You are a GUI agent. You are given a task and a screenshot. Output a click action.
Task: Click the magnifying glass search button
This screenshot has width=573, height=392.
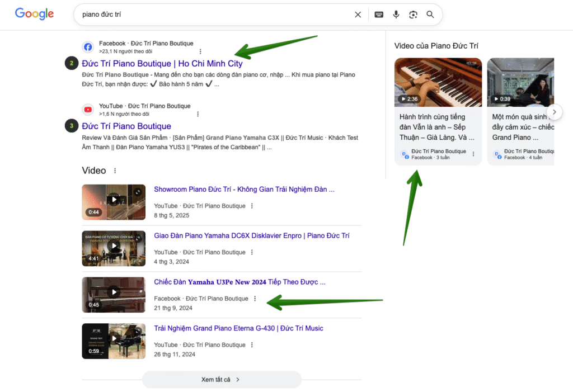point(430,15)
